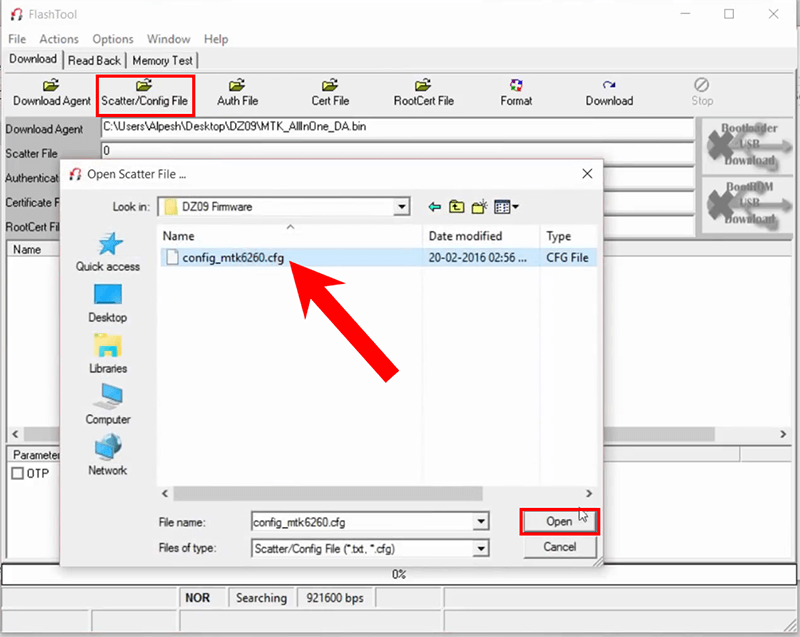Click the 921600 bps status entry
Viewport: 800px width, 637px height.
point(335,598)
